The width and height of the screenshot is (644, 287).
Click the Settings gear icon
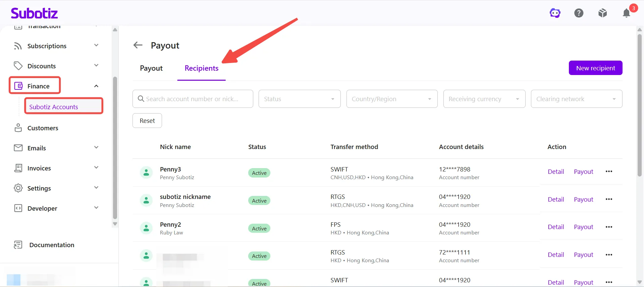pos(18,188)
